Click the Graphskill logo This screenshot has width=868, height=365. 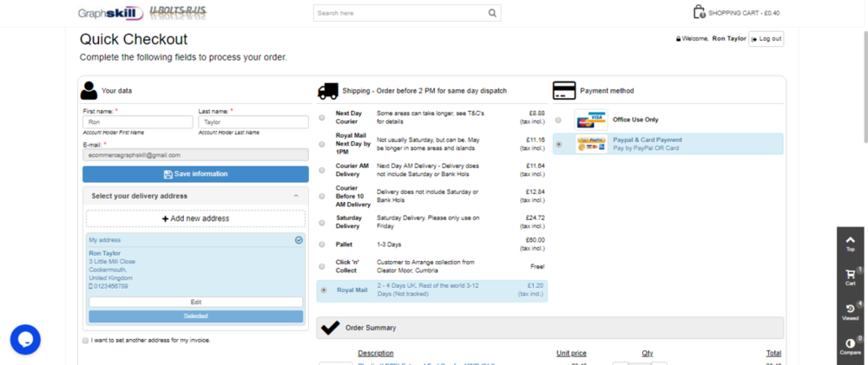coord(106,13)
